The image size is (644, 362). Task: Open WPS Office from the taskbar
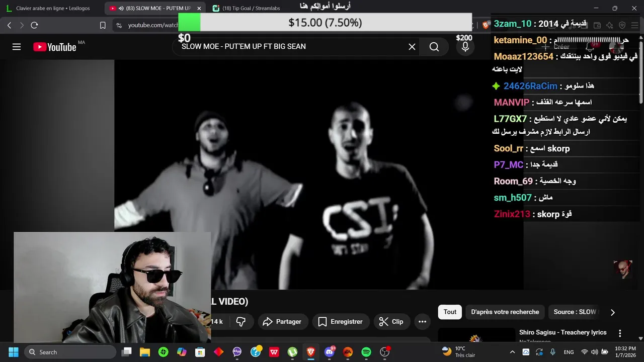274,352
